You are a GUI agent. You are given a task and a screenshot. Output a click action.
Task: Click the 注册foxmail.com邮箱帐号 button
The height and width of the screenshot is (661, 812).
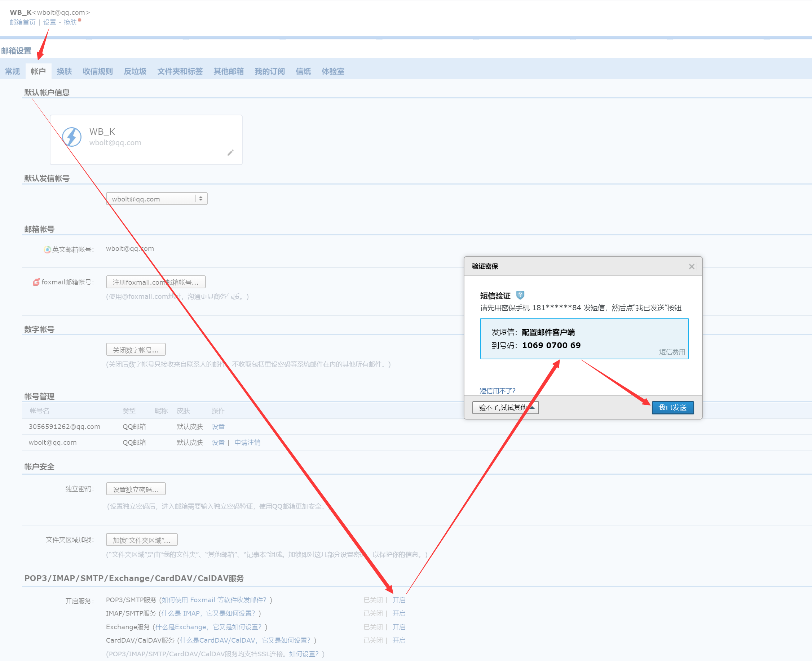(x=155, y=282)
